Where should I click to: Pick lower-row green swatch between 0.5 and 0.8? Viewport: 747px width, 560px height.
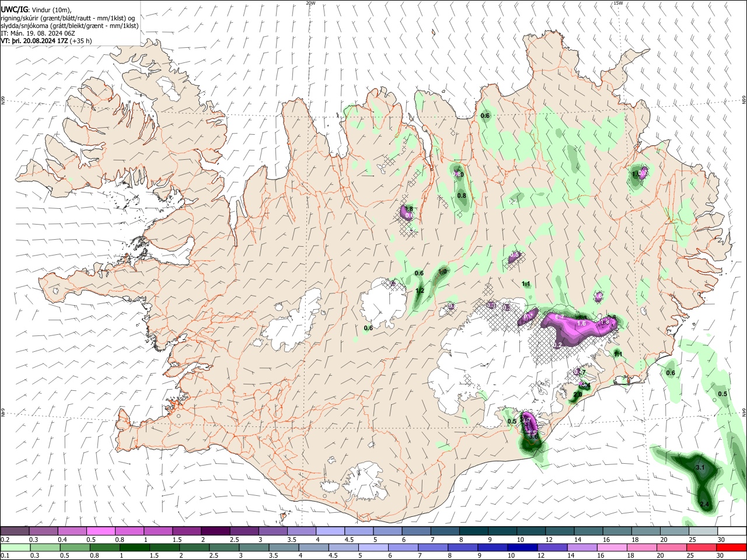(x=75, y=547)
